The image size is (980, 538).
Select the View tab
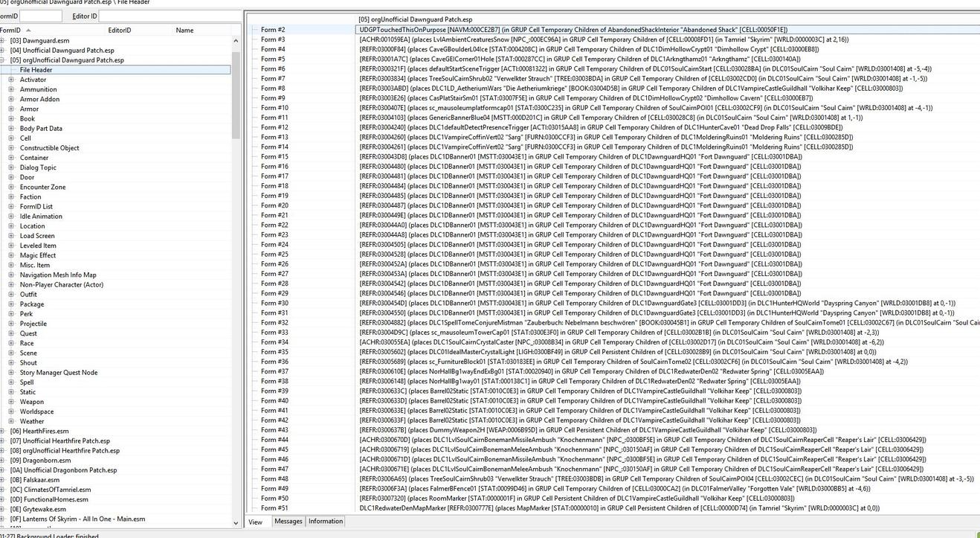pyautogui.click(x=255, y=522)
